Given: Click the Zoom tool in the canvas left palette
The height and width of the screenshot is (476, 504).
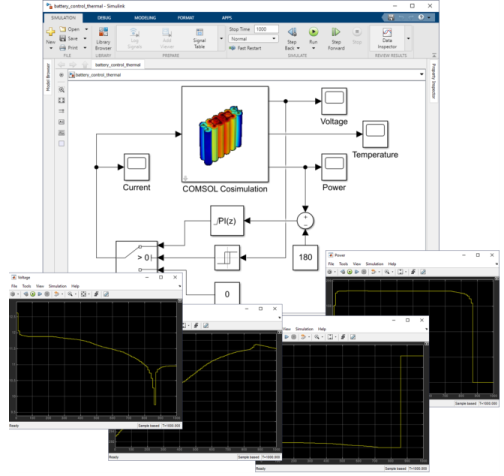Looking at the screenshot, I should click(x=61, y=90).
